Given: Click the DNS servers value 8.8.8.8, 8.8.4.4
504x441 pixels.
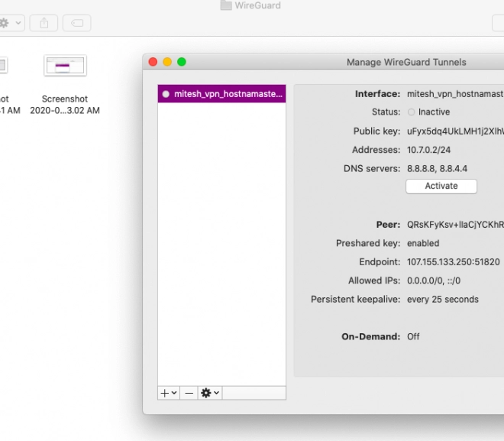Looking at the screenshot, I should (x=437, y=169).
